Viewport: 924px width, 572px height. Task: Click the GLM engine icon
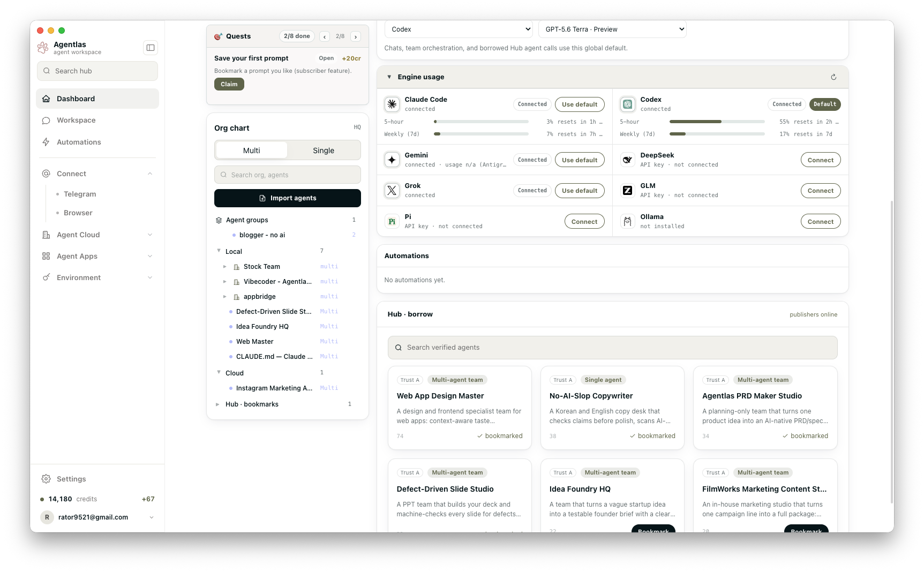628,190
